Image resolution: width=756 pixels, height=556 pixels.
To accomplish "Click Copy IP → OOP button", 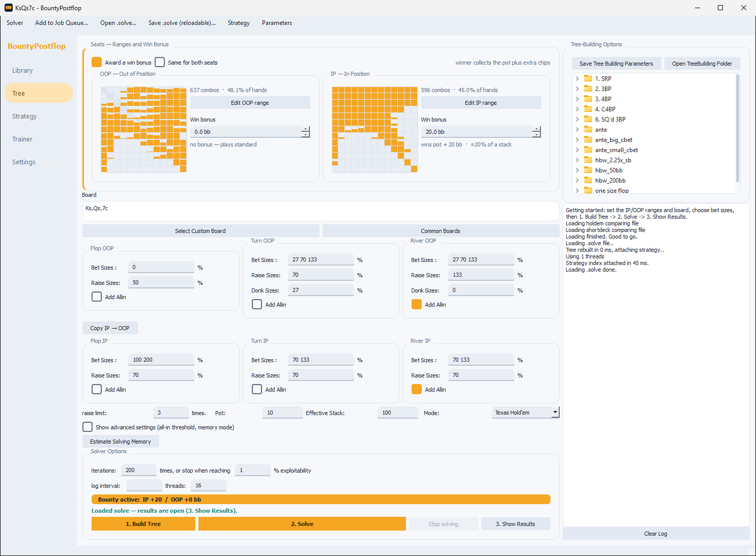I will (x=110, y=328).
